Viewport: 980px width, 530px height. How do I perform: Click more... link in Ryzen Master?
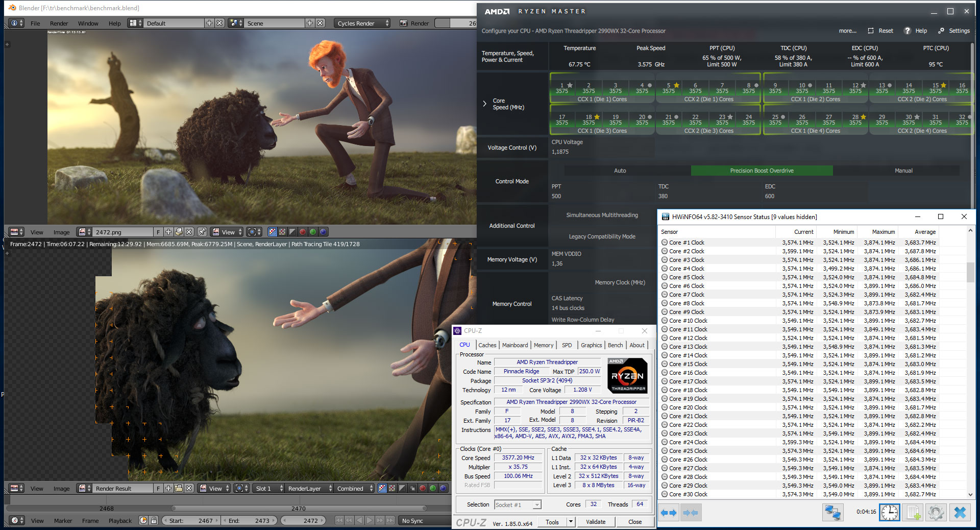847,31
